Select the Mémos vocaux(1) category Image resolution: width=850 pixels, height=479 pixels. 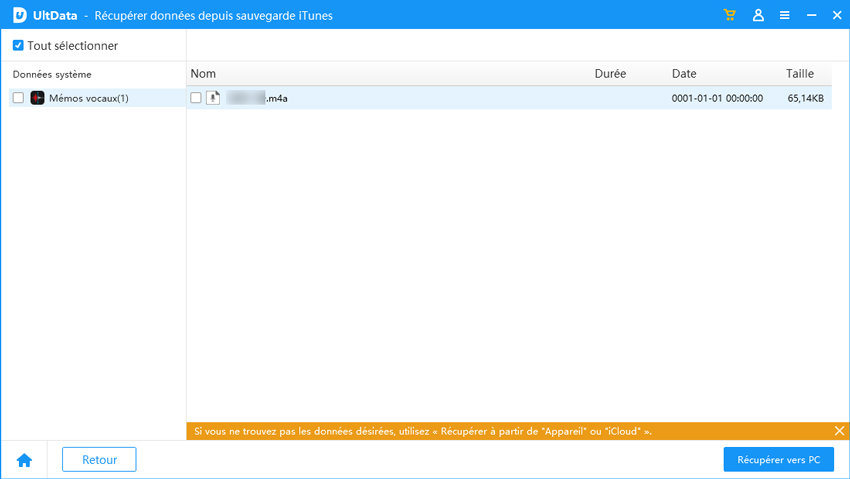[88, 98]
